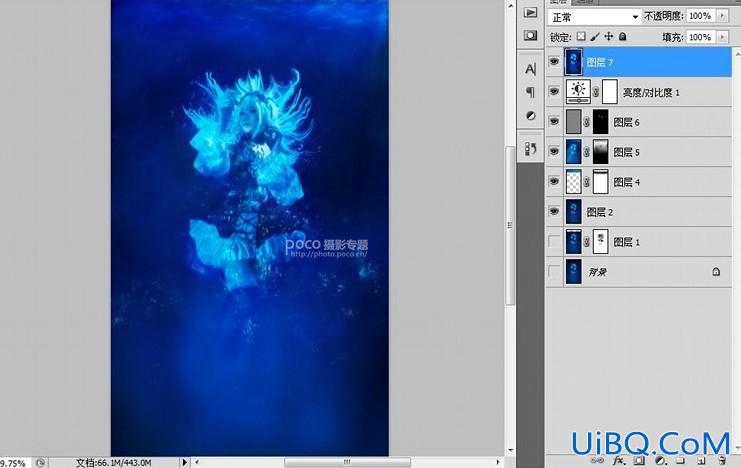Open the 正常 blend mode dropdown
This screenshot has width=741, height=468.
click(x=595, y=17)
